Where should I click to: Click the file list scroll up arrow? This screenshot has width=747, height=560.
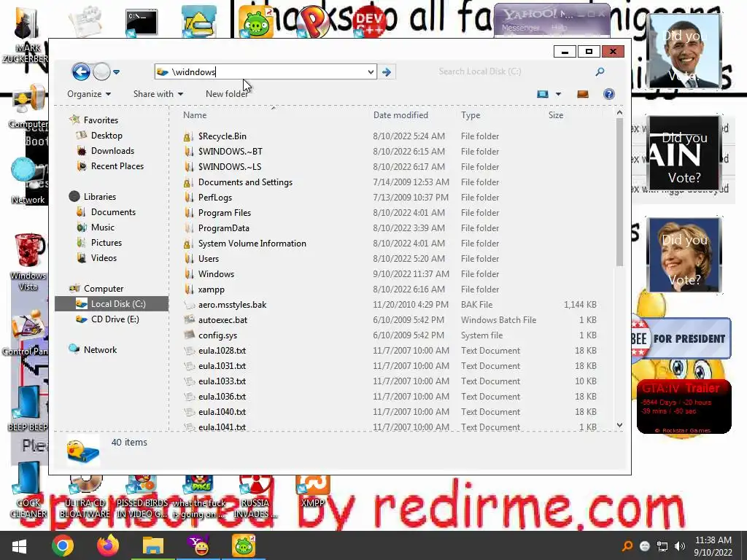point(619,113)
